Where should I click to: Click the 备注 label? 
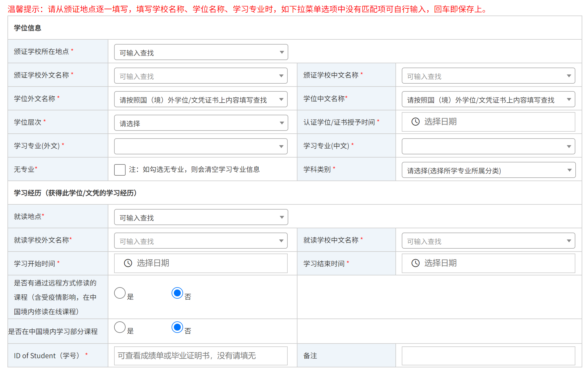point(310,356)
